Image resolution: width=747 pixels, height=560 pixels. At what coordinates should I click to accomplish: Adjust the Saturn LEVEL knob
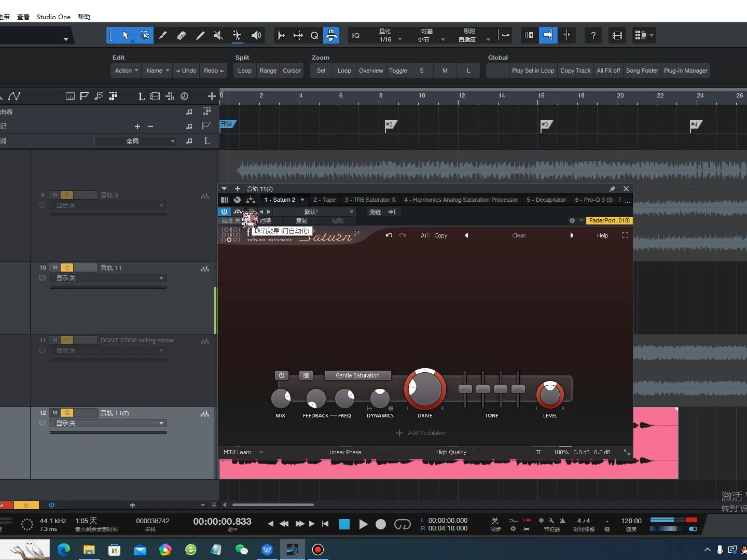[550, 395]
